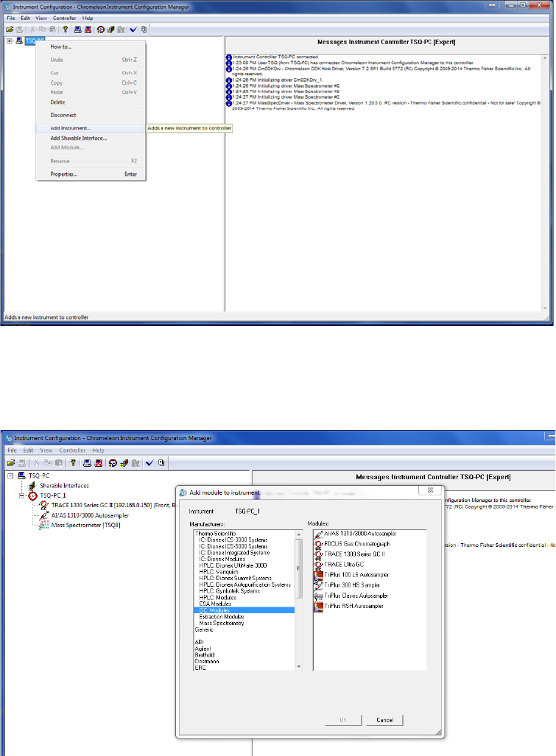Click FOCUS Gas Chromatograph module icon

click(318, 544)
